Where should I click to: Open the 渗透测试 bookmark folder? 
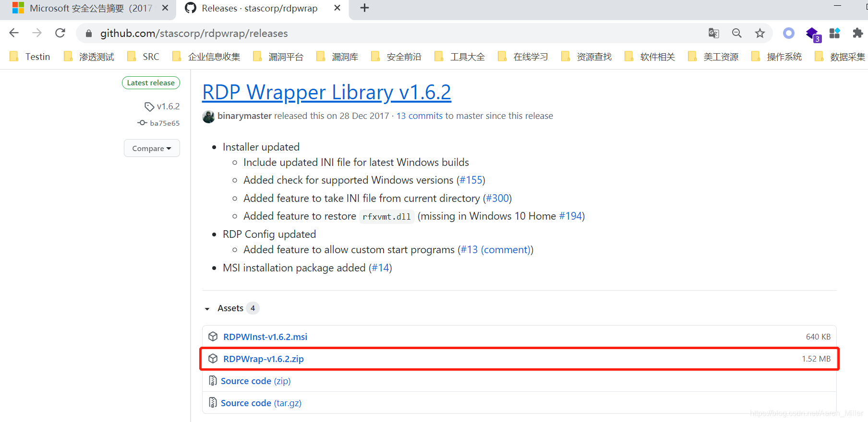pos(89,57)
